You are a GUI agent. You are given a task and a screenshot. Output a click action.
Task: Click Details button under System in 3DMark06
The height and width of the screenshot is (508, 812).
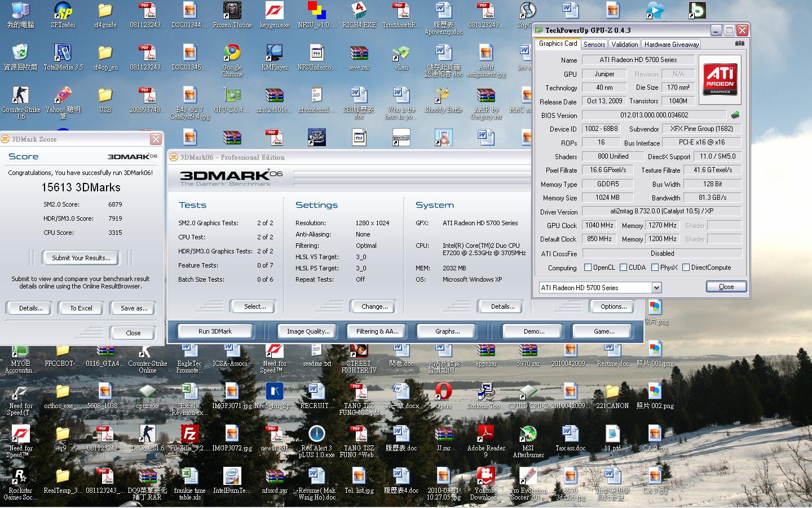(502, 306)
